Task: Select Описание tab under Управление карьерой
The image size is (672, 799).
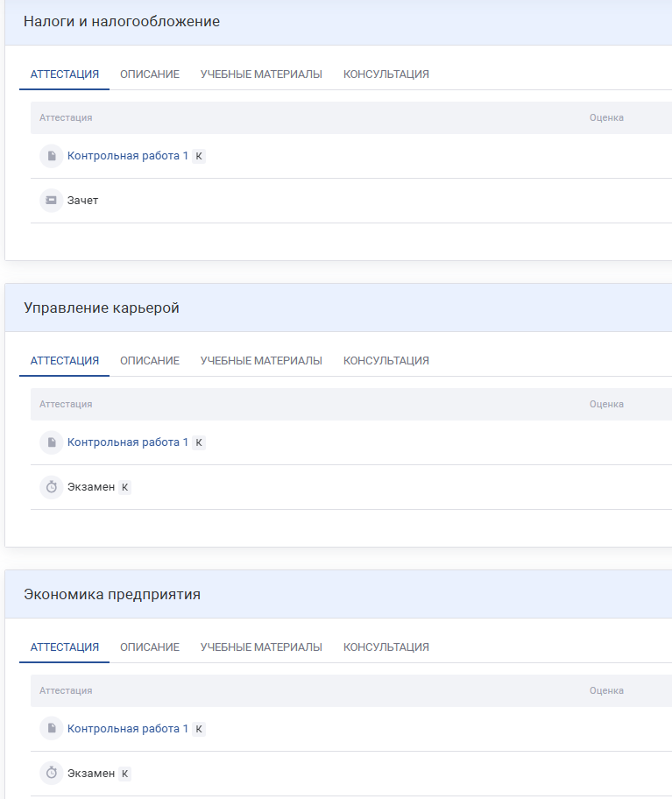Action: pyautogui.click(x=150, y=361)
